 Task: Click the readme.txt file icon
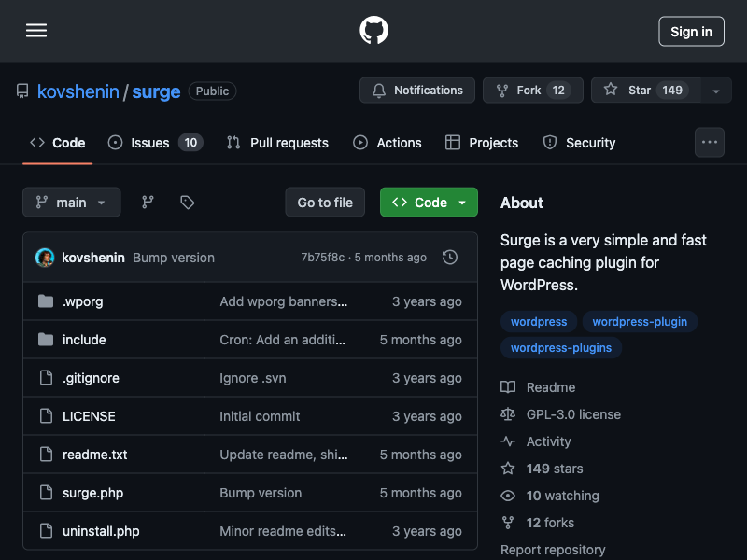coord(46,455)
